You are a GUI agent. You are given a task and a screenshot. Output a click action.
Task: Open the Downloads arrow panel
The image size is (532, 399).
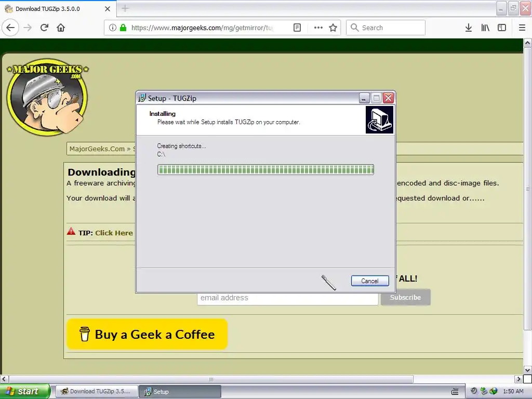(468, 28)
